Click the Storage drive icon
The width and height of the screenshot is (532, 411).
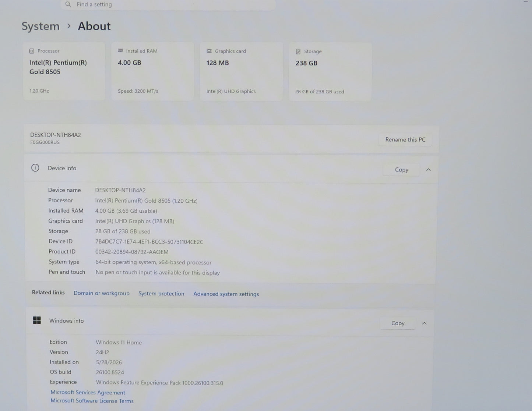tap(298, 52)
